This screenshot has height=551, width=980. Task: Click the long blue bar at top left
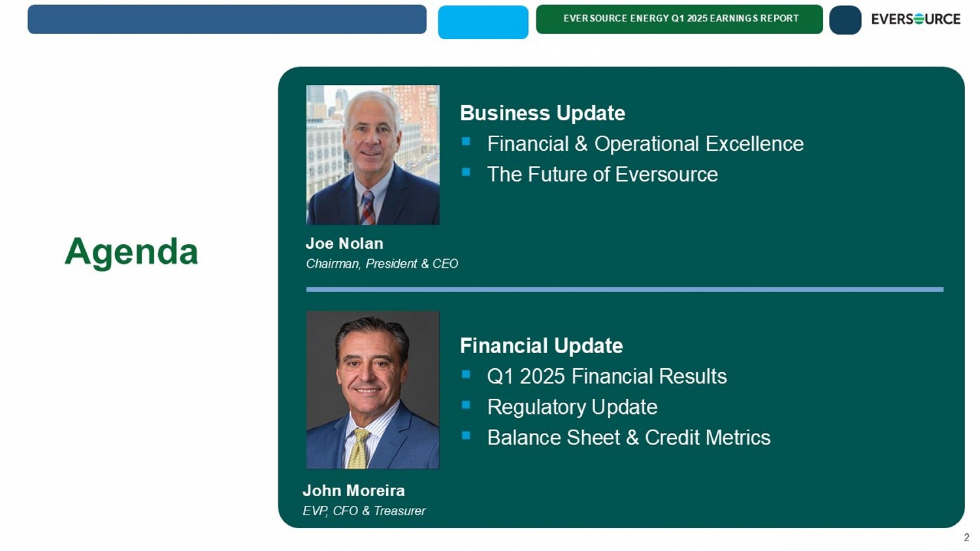227,20
